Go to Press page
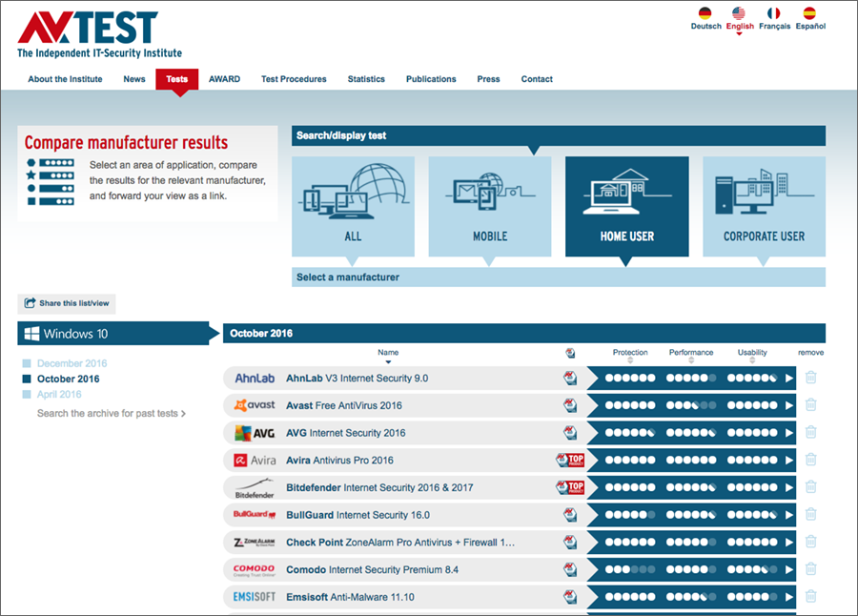858x616 pixels. [x=488, y=79]
